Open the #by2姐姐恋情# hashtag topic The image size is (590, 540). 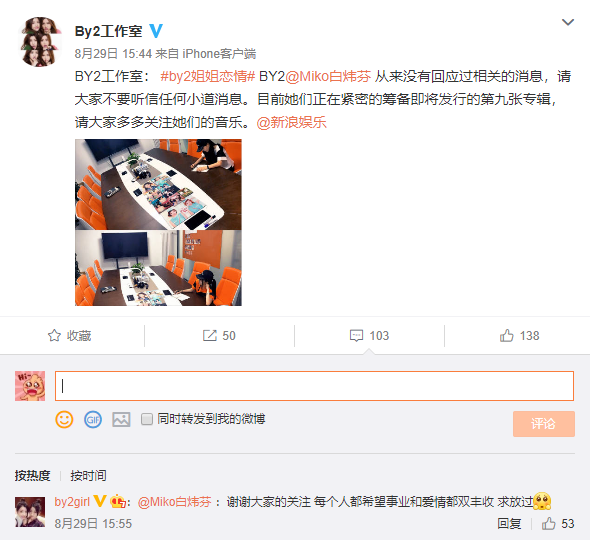click(x=208, y=76)
